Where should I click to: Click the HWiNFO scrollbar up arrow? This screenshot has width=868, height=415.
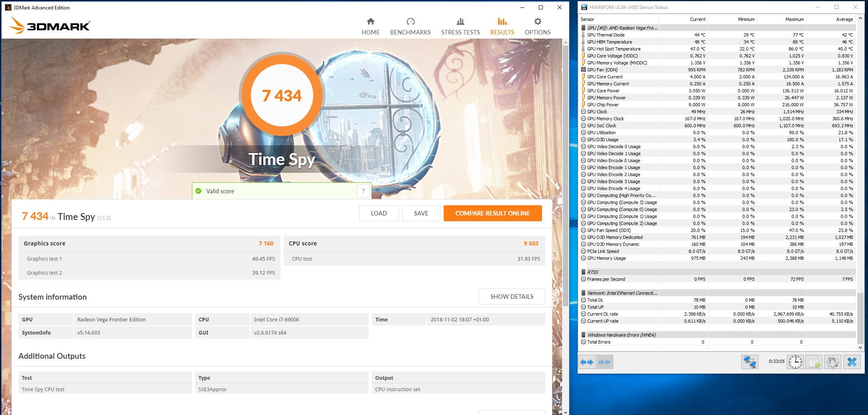tap(861, 18)
